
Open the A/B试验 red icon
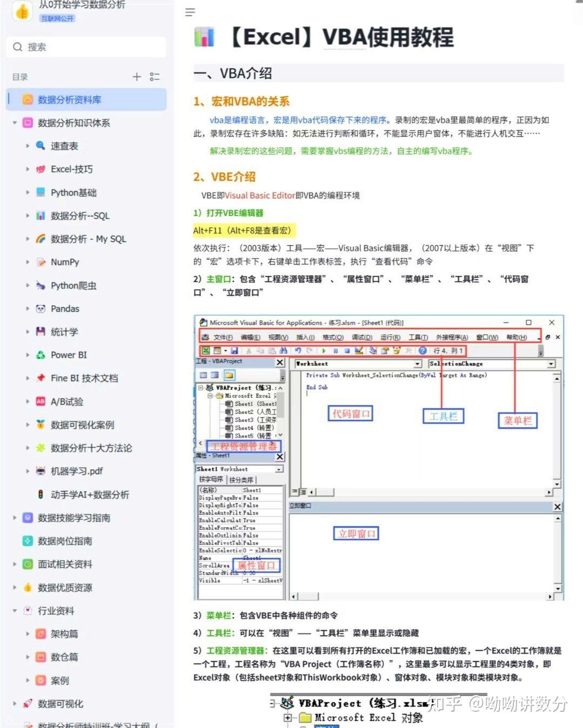pyautogui.click(x=41, y=401)
